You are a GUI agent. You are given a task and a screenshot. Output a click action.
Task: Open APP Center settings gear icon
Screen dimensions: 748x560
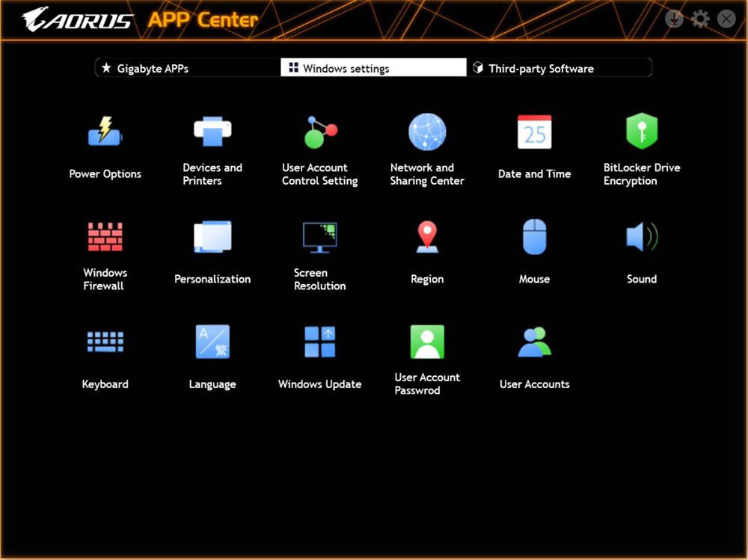(700, 19)
